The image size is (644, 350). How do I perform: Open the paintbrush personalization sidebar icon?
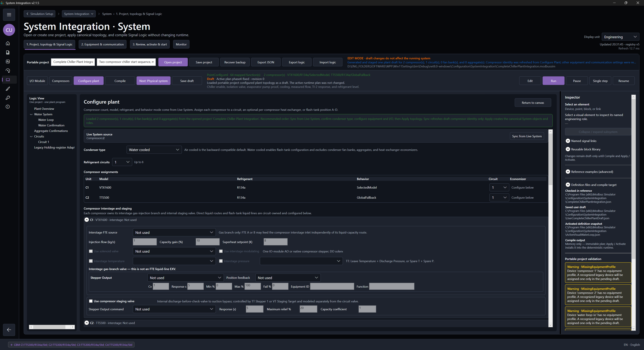pos(8,89)
